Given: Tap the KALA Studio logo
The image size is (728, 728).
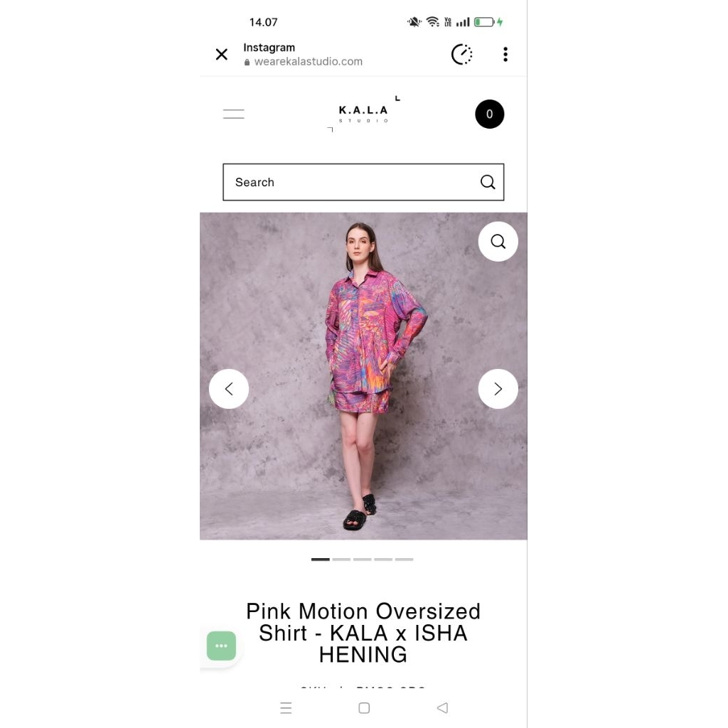Looking at the screenshot, I should click(x=363, y=112).
